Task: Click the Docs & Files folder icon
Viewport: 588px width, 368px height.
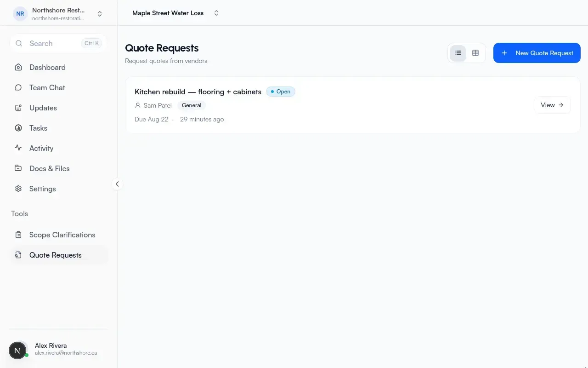Action: 18,168
